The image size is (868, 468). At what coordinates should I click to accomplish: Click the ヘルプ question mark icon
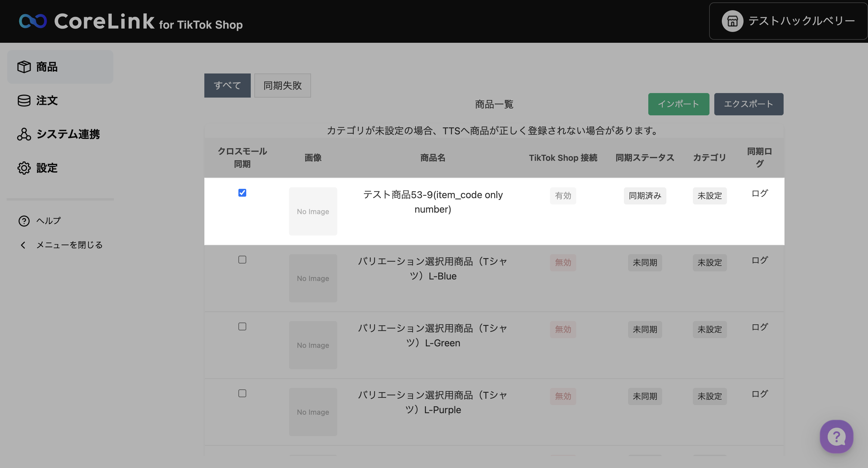24,221
